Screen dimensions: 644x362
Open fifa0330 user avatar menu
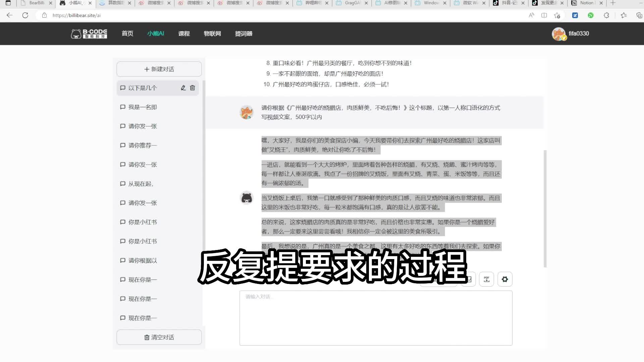pyautogui.click(x=558, y=34)
